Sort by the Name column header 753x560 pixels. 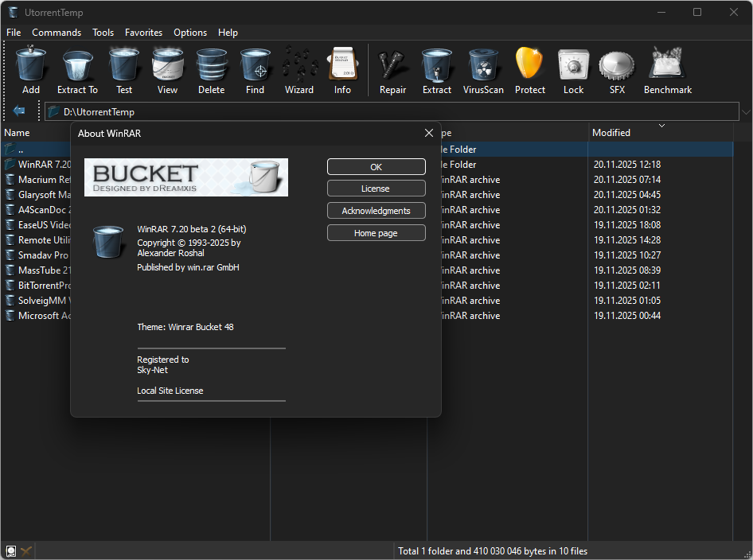[37, 132]
